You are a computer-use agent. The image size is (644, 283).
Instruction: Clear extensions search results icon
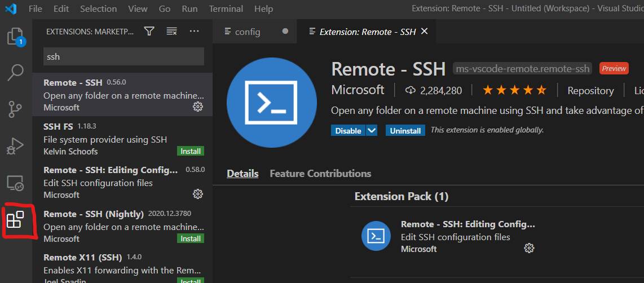171,31
